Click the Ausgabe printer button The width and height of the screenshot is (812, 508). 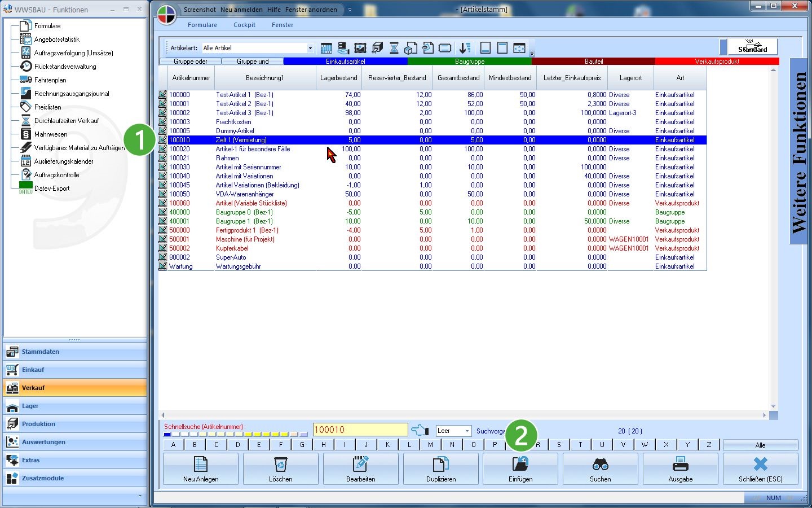click(x=681, y=469)
